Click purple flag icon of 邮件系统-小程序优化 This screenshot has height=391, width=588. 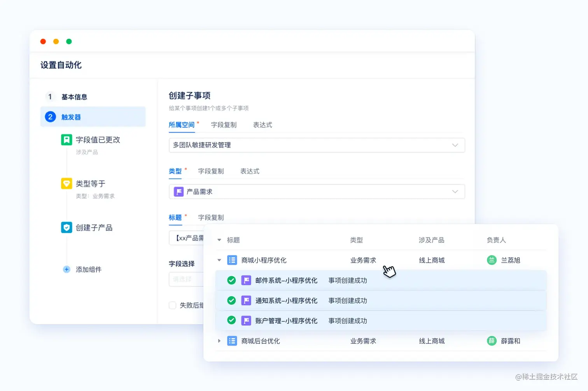pos(246,280)
